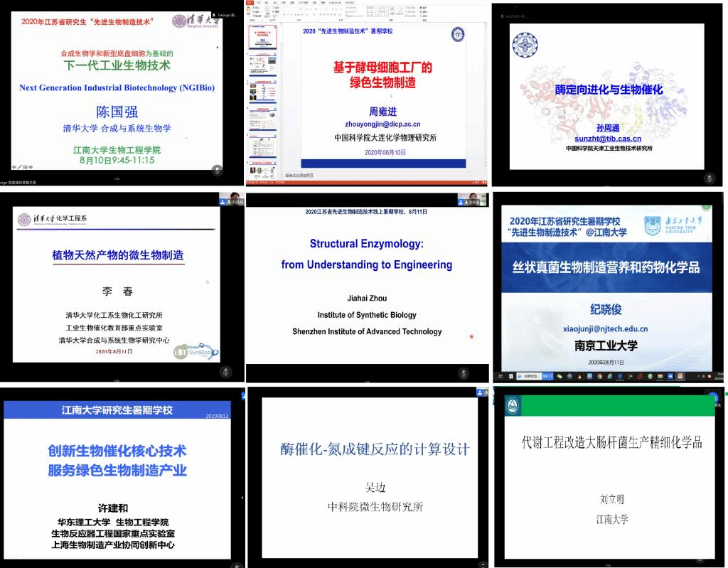
Task: Toggle mic icon below the Structural Enzymology slide
Action: (x=464, y=373)
